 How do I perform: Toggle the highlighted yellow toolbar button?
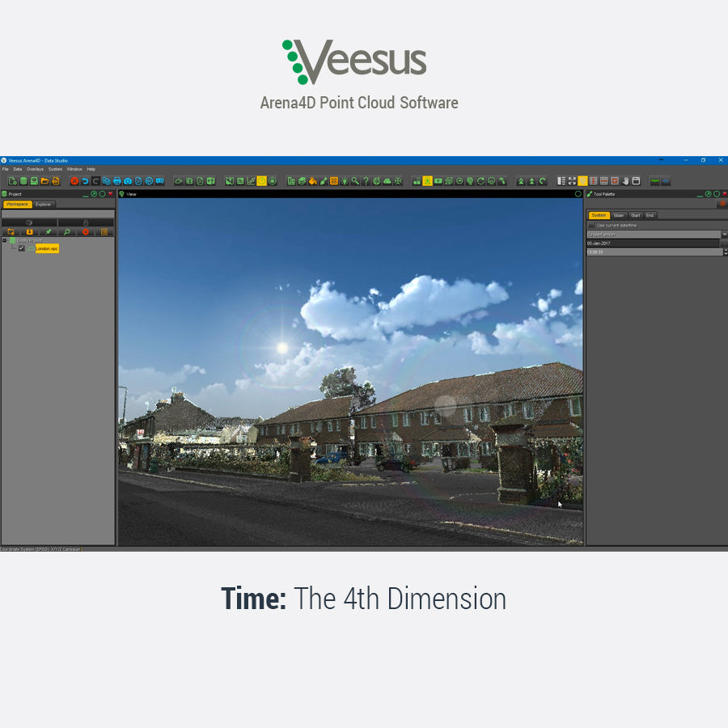pyautogui.click(x=263, y=181)
